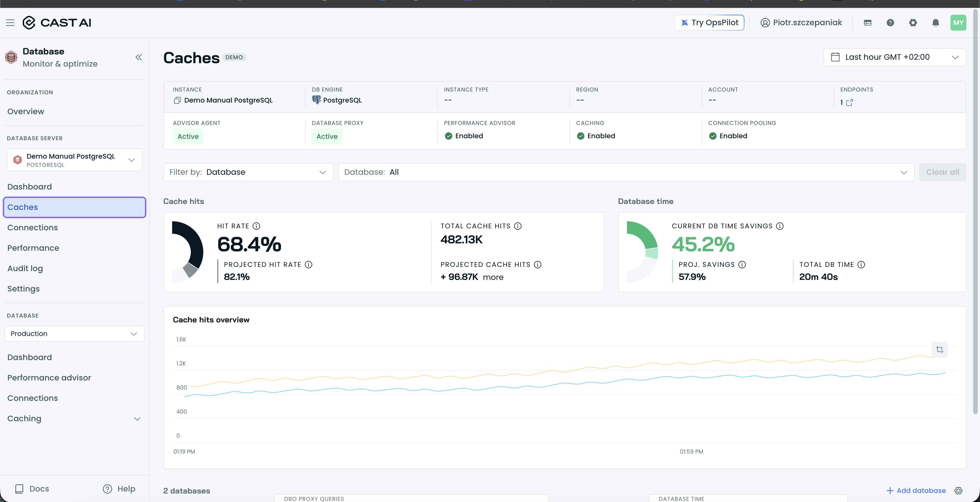Open the database server Dashboard
The height and width of the screenshot is (502, 980).
29,187
